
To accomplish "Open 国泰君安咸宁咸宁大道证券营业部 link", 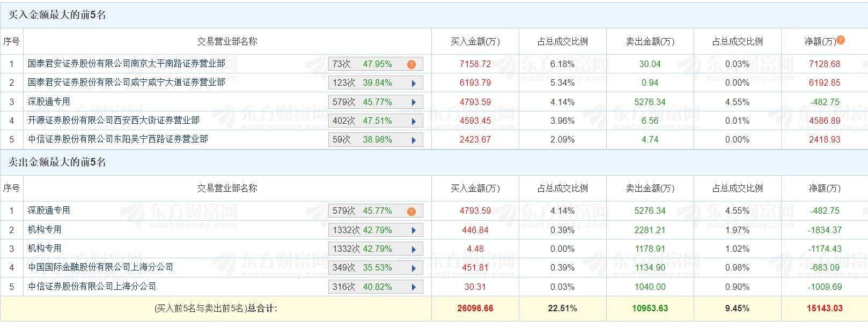I will coord(126,83).
